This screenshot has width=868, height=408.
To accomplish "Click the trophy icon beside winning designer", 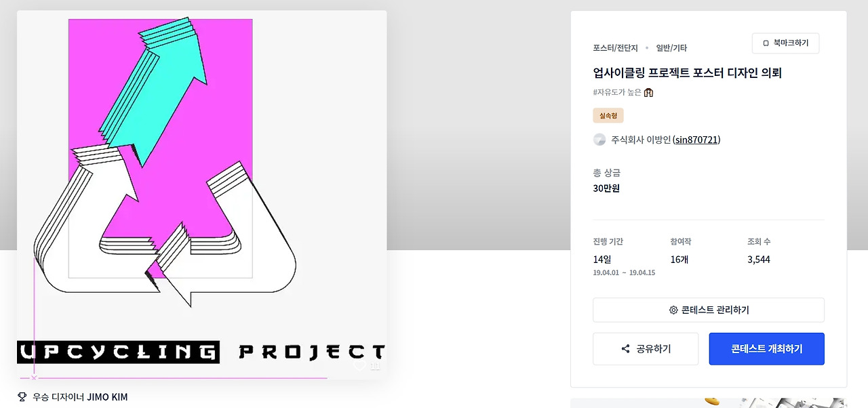I will [x=22, y=397].
